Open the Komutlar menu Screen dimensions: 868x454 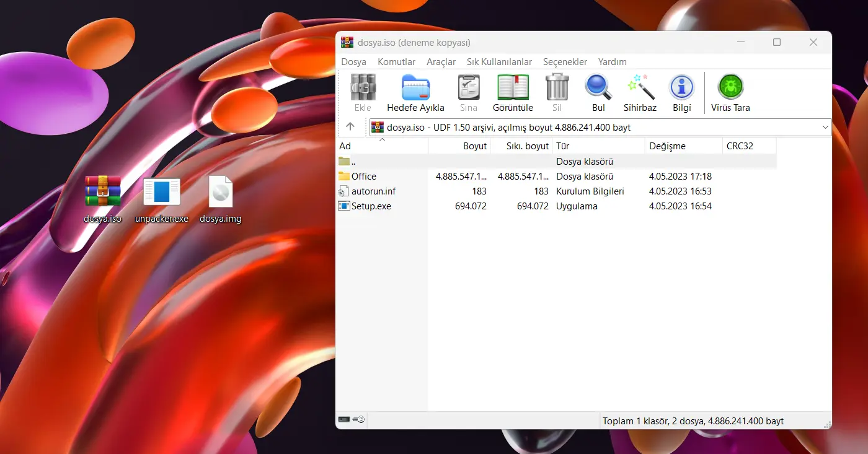[x=397, y=62]
